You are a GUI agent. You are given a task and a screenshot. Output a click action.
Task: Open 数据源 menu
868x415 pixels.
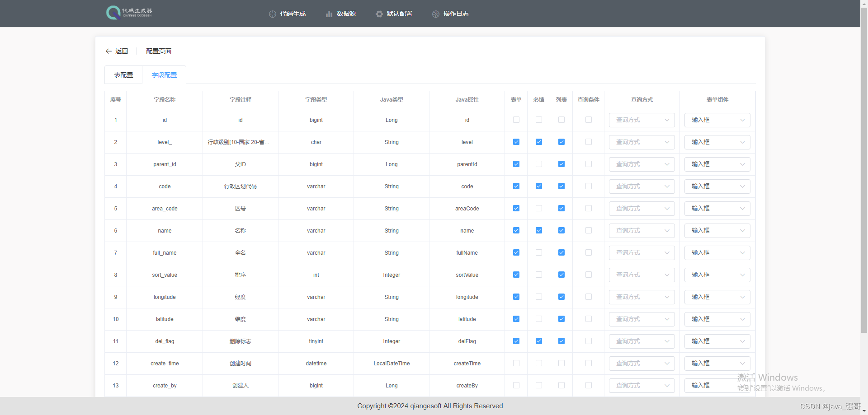coord(341,14)
